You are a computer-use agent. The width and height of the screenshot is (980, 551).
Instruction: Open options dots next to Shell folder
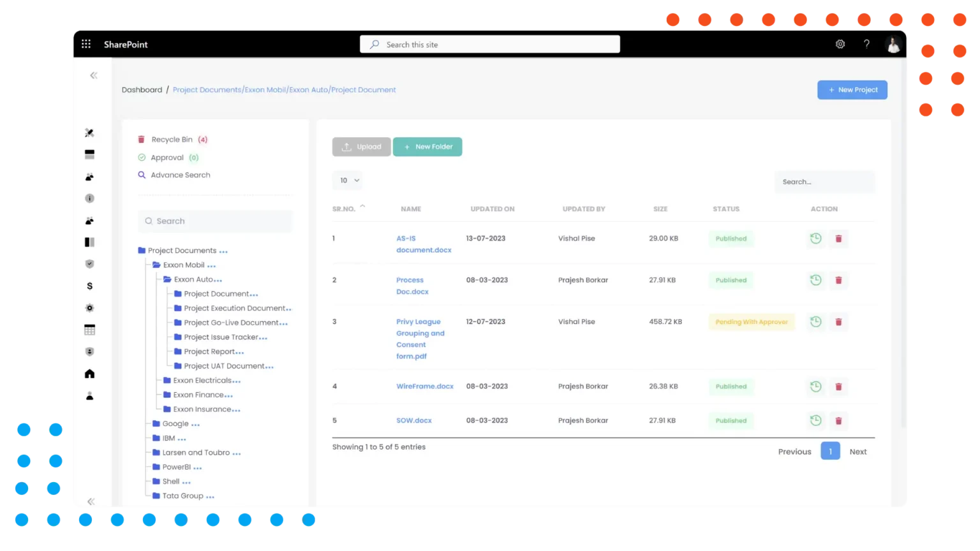pos(186,483)
